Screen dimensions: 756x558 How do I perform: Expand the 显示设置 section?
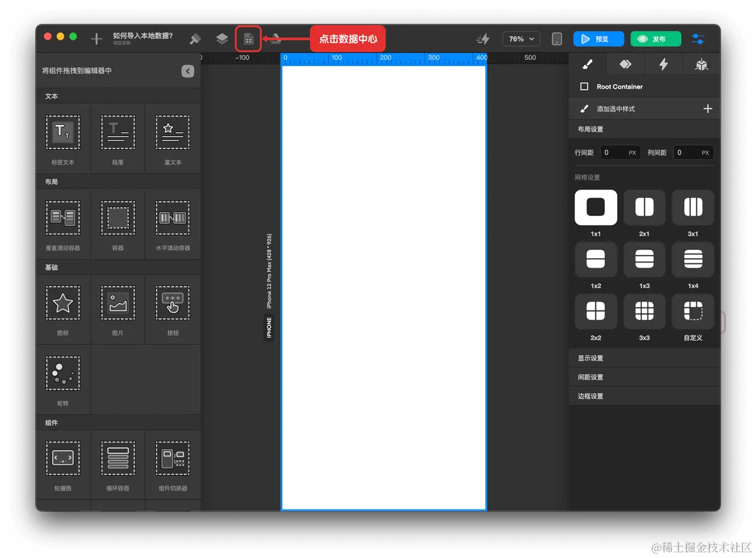point(644,358)
